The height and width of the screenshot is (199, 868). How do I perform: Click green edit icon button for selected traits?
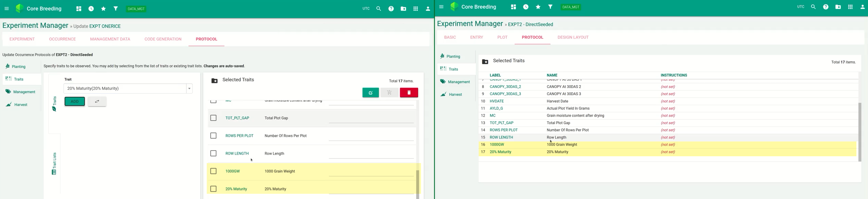click(370, 93)
